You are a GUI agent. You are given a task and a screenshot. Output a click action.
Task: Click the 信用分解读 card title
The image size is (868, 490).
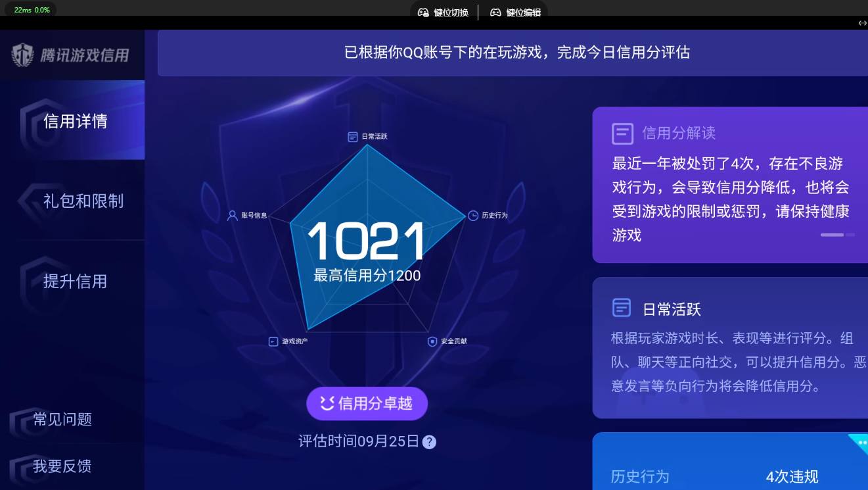(x=679, y=134)
